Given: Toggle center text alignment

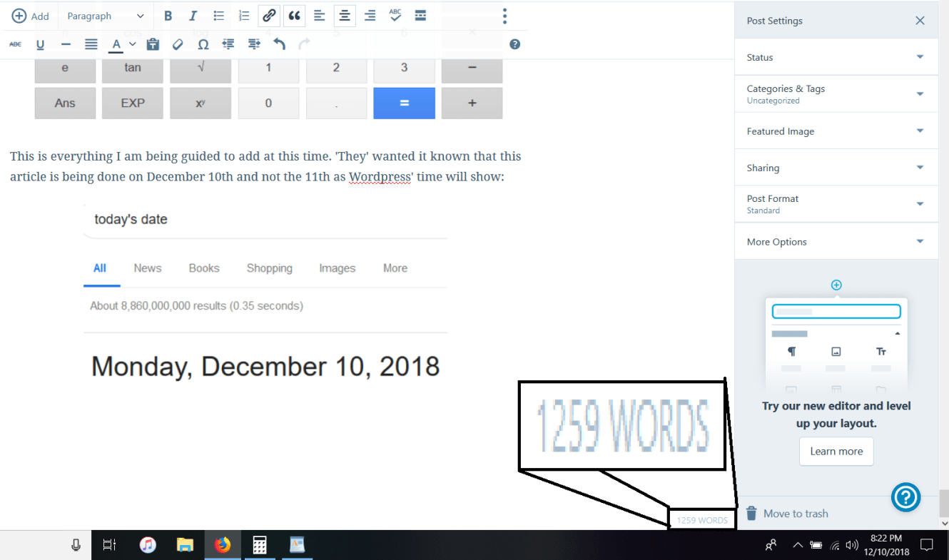Looking at the screenshot, I should click(345, 15).
